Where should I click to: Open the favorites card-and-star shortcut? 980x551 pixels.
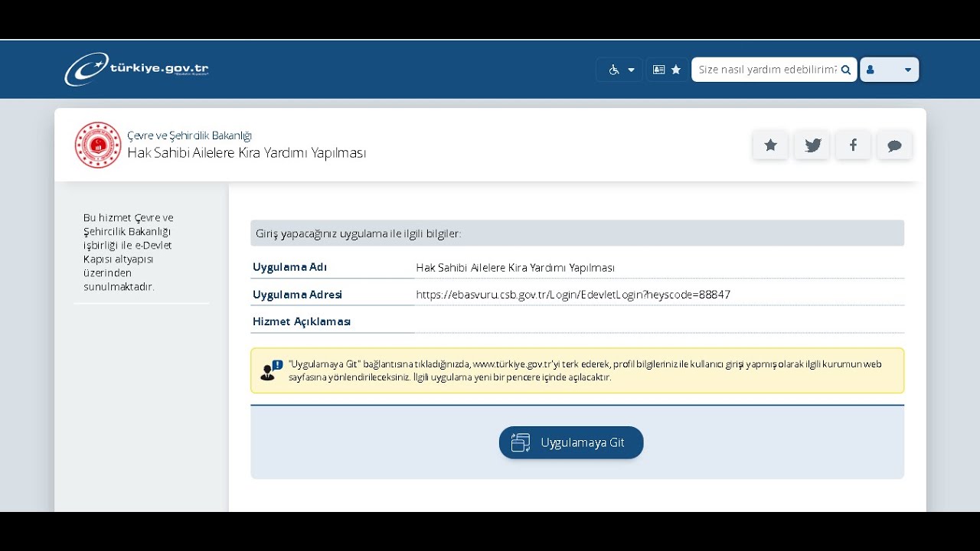(667, 70)
